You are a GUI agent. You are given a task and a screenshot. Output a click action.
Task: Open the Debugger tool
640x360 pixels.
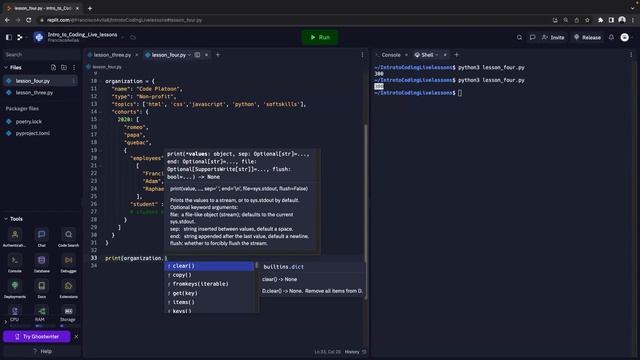coord(68,263)
